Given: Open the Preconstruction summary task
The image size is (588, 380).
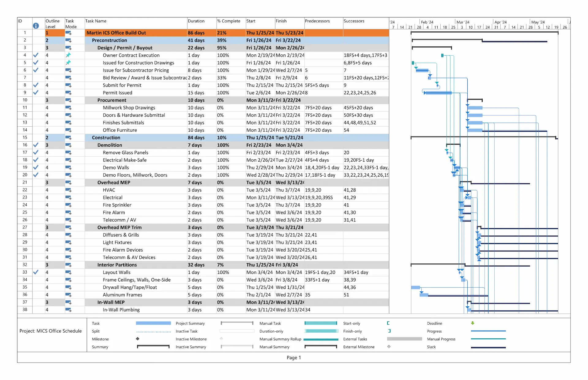Looking at the screenshot, I should 109,40.
